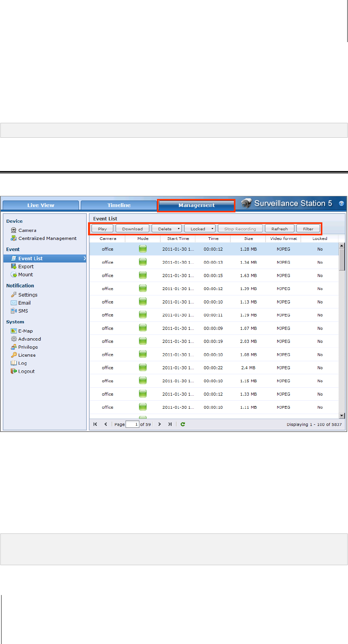This screenshot has height=644, width=348.
Task: Click the Logout door icon
Action: point(14,371)
